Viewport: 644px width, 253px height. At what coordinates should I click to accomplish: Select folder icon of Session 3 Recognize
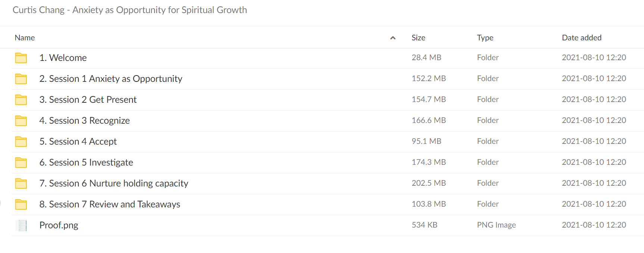coord(21,121)
